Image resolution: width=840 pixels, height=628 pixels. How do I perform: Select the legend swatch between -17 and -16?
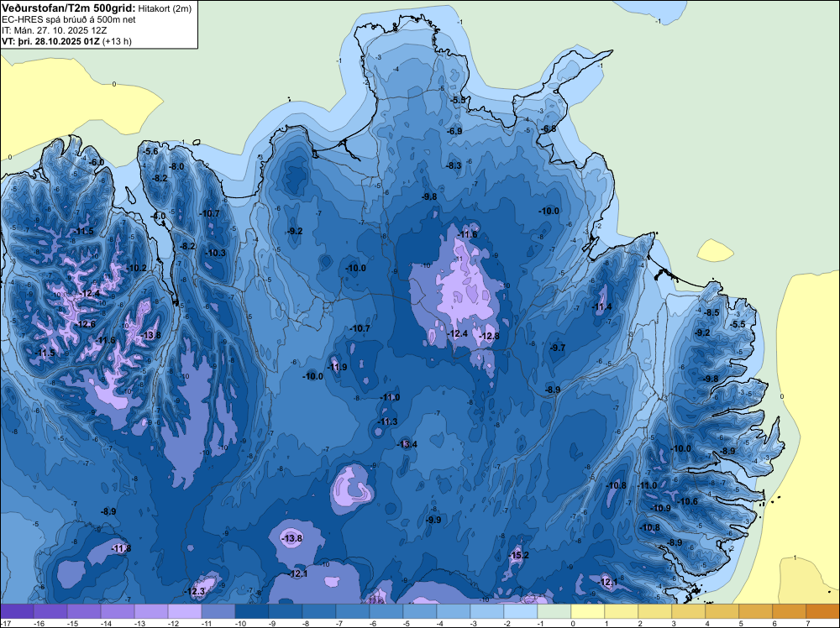[17, 611]
